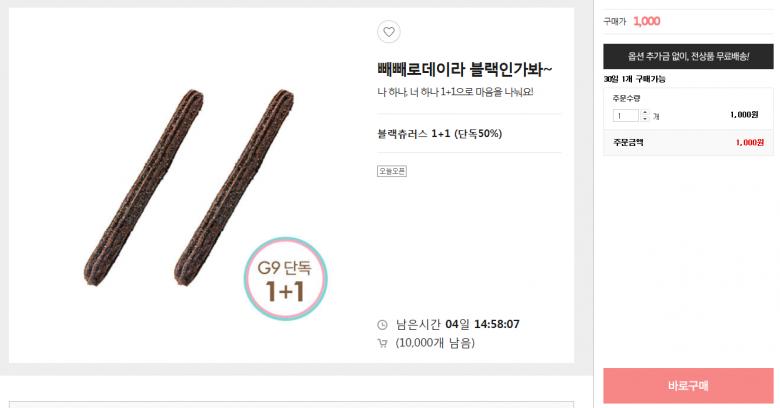This screenshot has width=780, height=408.
Task: Click the left black churros image
Action: [143, 188]
